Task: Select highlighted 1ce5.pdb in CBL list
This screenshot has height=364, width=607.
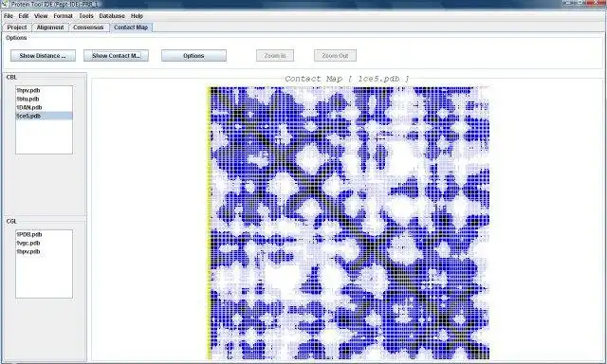Action: (x=44, y=116)
